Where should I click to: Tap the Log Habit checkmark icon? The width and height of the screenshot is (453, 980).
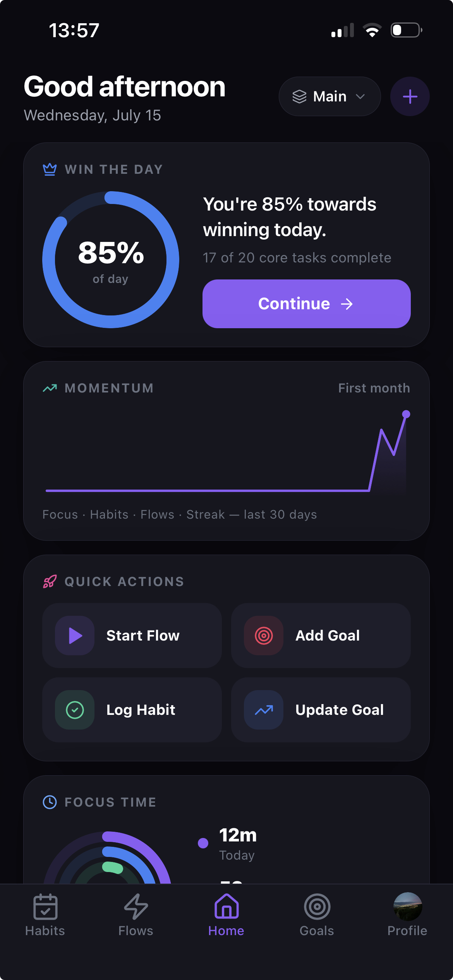click(75, 710)
